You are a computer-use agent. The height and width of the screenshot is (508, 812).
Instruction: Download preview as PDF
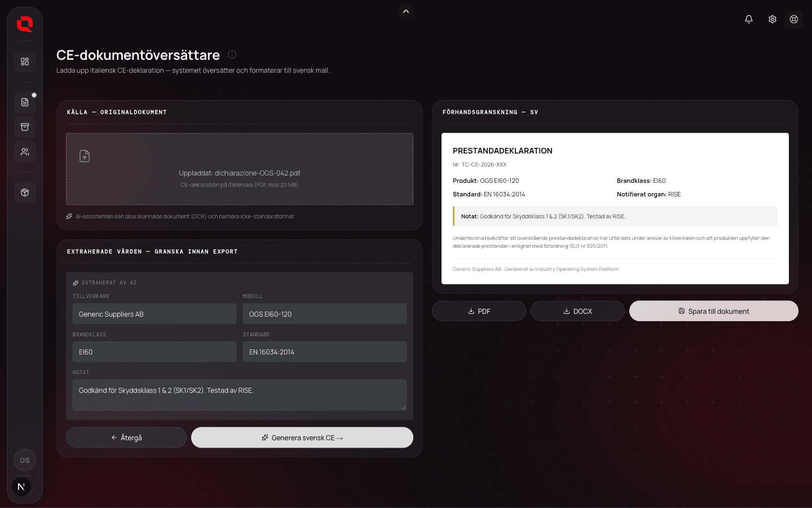point(479,311)
